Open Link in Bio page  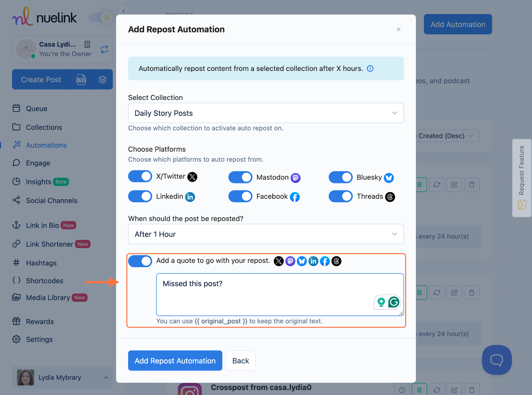pyautogui.click(x=44, y=225)
